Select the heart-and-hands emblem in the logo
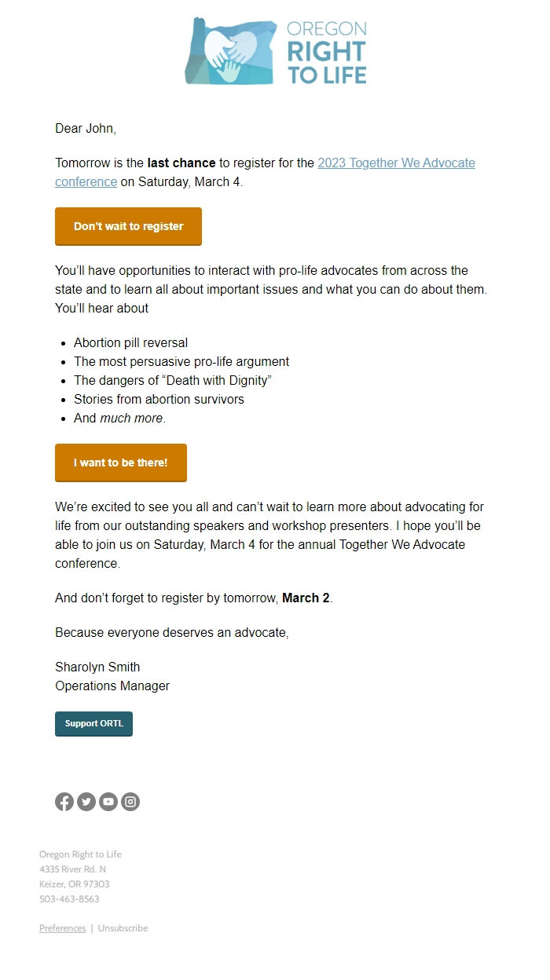550x980 pixels. coord(228,49)
